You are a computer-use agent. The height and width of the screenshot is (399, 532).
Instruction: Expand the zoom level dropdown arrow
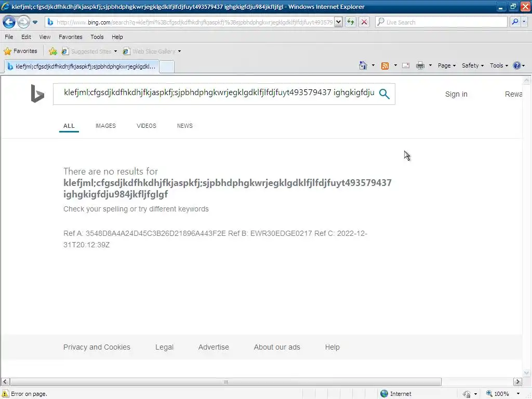click(518, 394)
